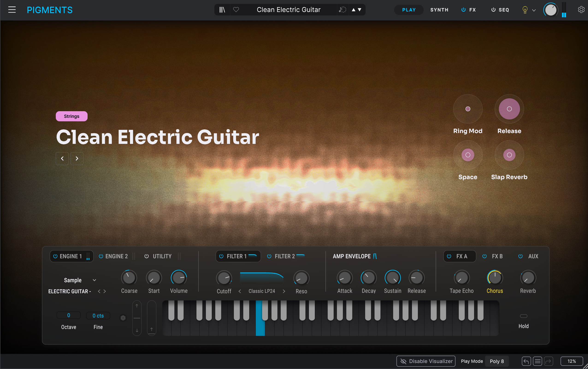
Task: Toggle Engine 2 power button
Action: (100, 256)
